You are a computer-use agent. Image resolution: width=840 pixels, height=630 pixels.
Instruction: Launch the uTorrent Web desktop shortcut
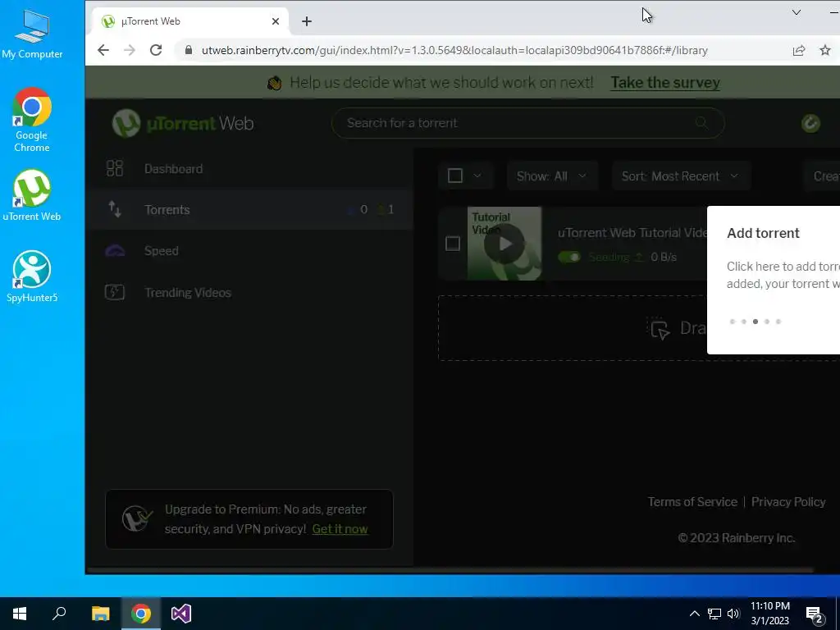[x=32, y=195]
